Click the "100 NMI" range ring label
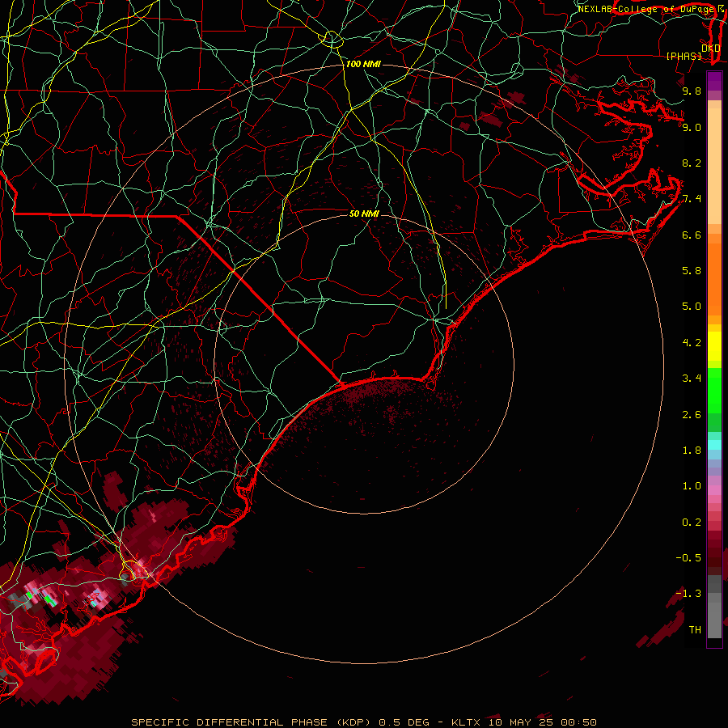The width and height of the screenshot is (728, 728). coord(363,64)
